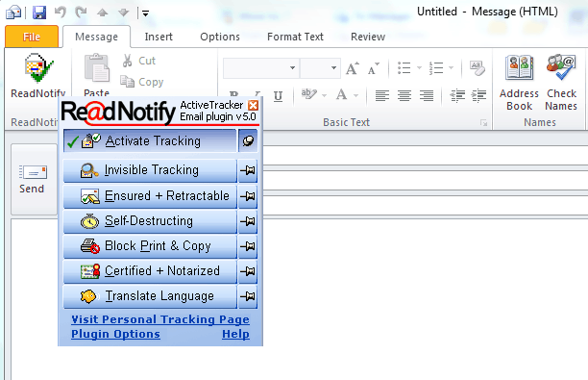Image resolution: width=588 pixels, height=380 pixels.
Task: Apply underline formatting
Action: 278,96
